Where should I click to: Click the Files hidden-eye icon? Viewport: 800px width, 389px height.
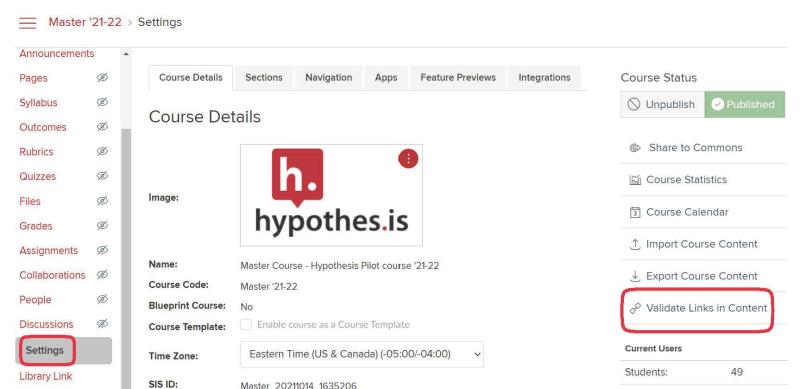pyautogui.click(x=103, y=201)
